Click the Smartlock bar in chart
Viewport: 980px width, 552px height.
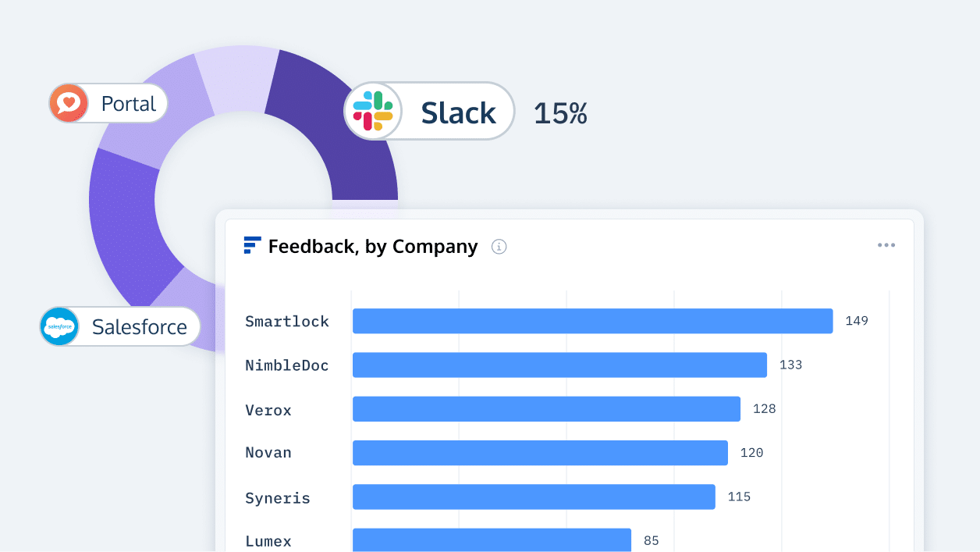pos(592,321)
